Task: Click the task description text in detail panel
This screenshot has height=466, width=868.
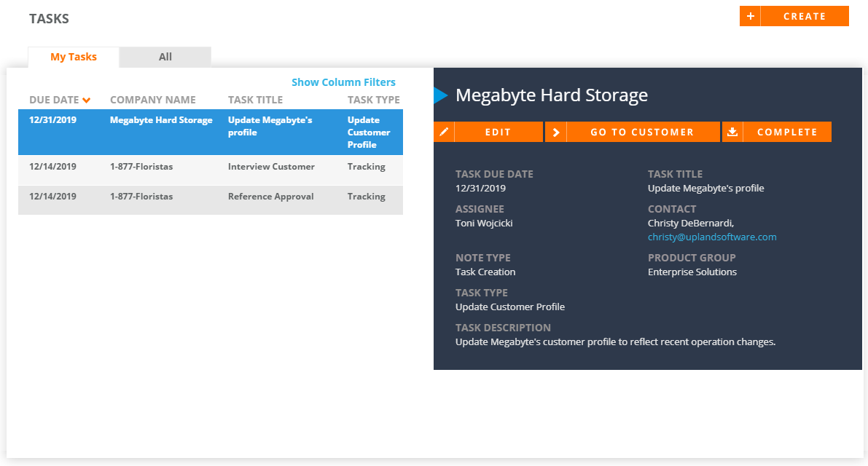Action: click(615, 342)
